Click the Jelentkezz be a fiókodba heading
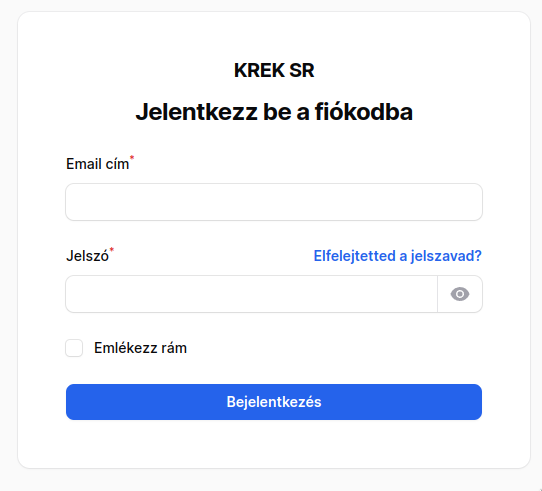The width and height of the screenshot is (542, 491). point(274,112)
